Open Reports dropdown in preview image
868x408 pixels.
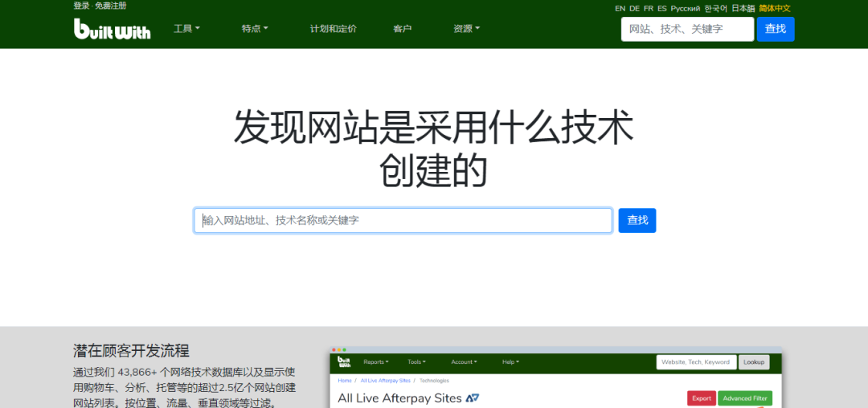[376, 362]
